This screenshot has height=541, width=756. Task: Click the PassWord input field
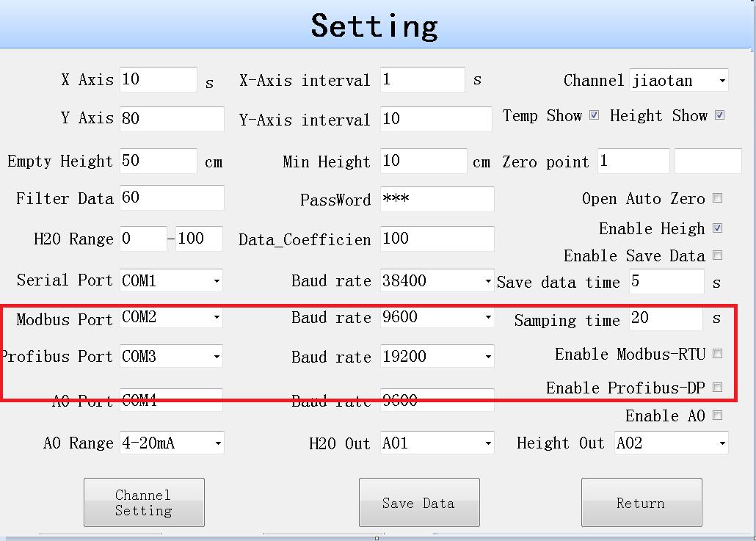click(437, 199)
